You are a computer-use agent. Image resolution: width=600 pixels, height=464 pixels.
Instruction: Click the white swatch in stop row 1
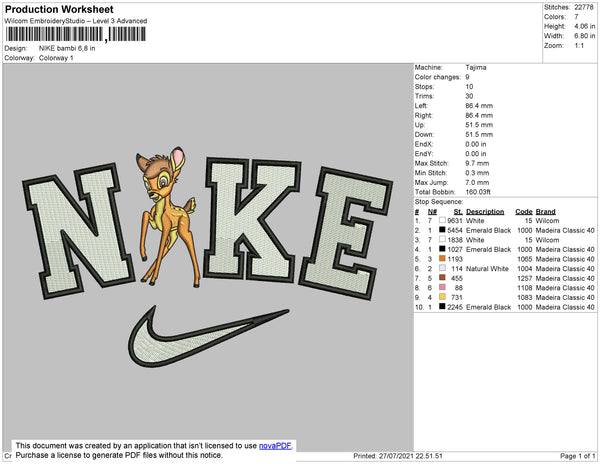tap(442, 220)
